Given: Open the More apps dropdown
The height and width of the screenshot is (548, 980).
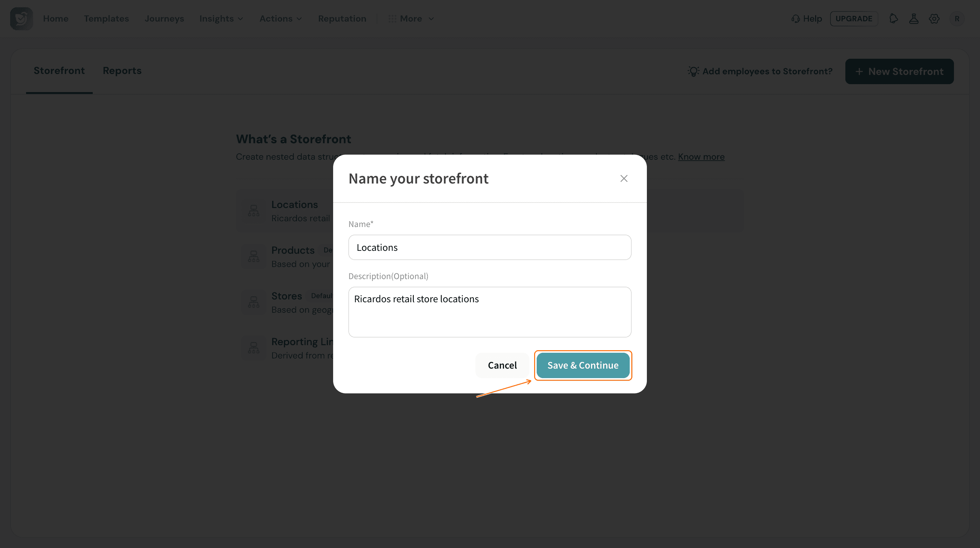Looking at the screenshot, I should tap(411, 19).
